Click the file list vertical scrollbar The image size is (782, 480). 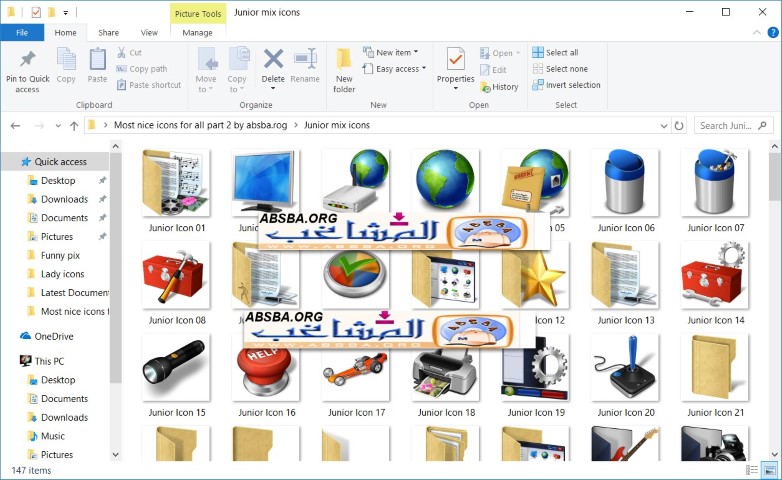click(x=775, y=176)
